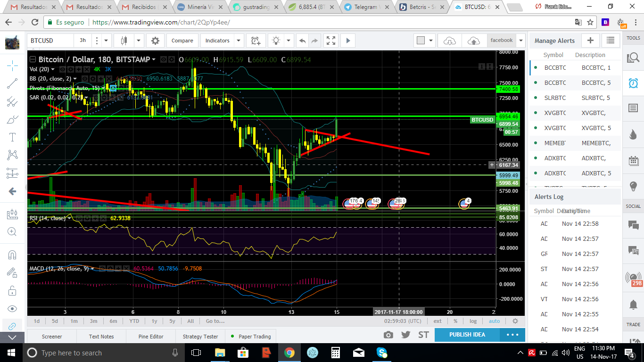Open the ideas lightbulb in right sidebar
Viewport: 644px width, 362px height.
tap(633, 186)
